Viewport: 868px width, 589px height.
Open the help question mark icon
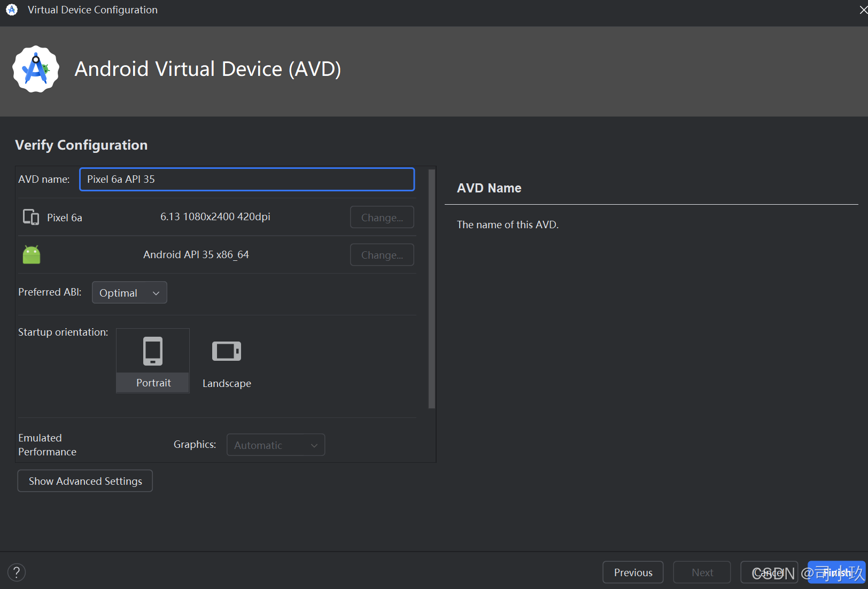point(16,572)
